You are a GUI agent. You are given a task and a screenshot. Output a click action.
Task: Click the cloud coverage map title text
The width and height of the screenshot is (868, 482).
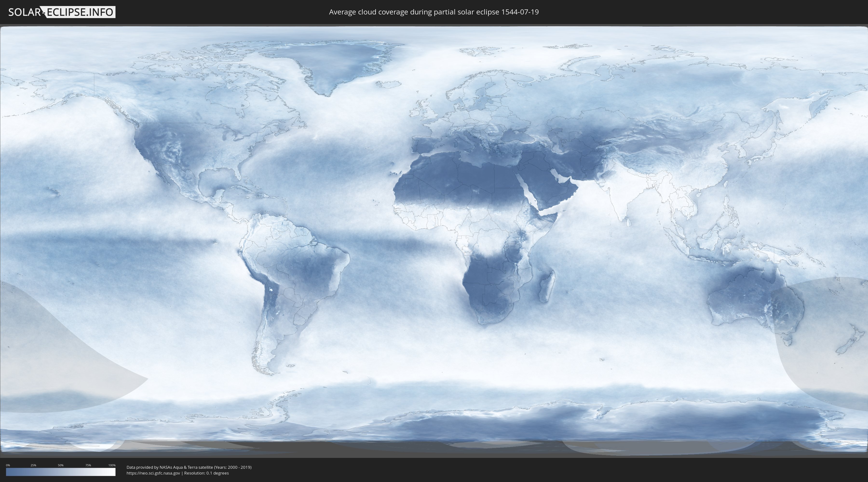click(434, 12)
